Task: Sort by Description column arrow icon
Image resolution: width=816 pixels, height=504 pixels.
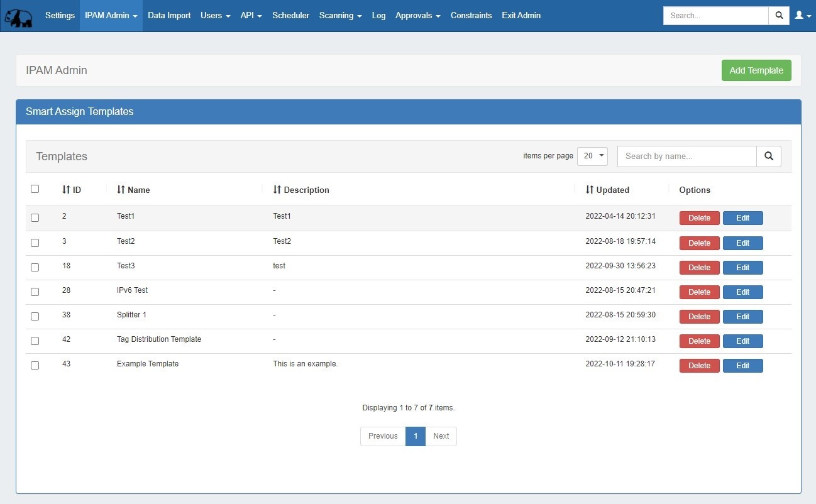Action: click(277, 190)
